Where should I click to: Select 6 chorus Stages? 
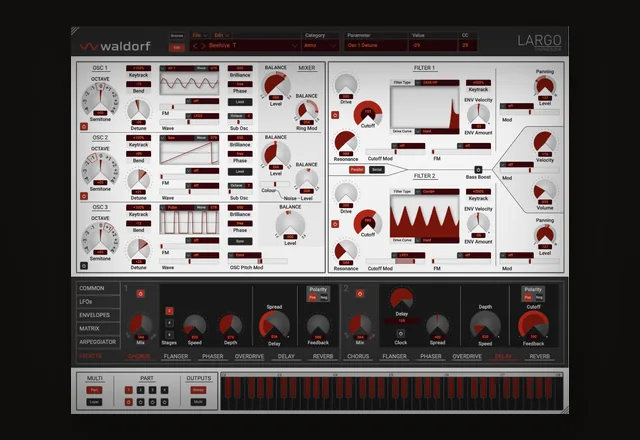pos(169,334)
